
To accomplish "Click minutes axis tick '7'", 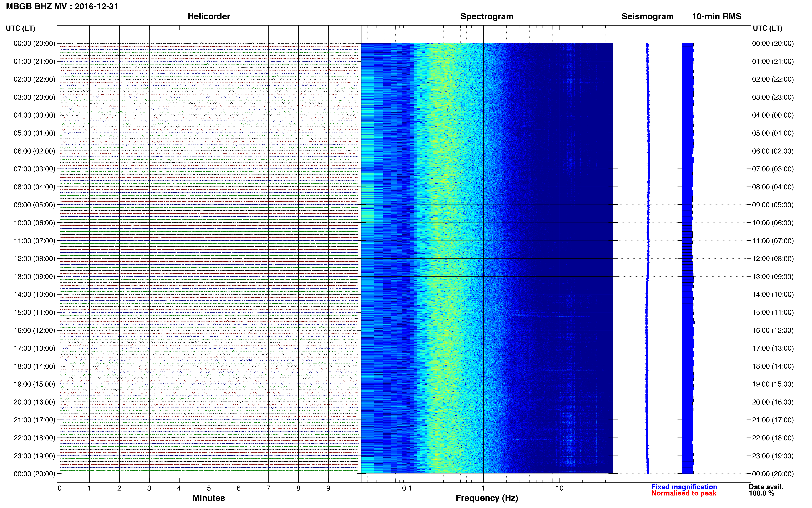I will [269, 488].
